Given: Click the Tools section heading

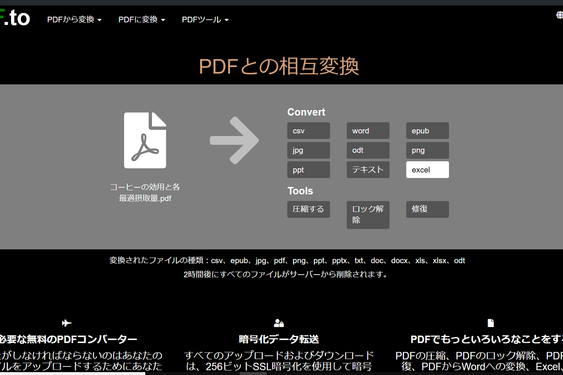Looking at the screenshot, I should click(300, 191).
